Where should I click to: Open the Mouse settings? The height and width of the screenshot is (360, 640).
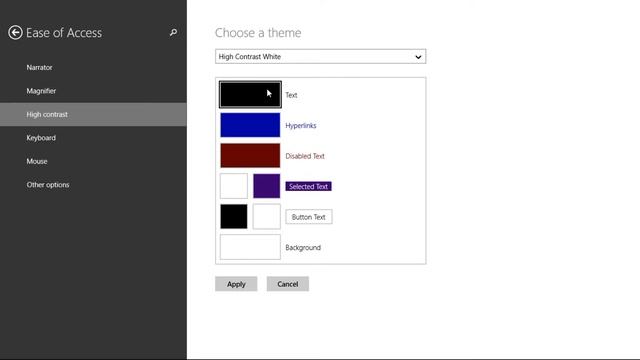37,162
